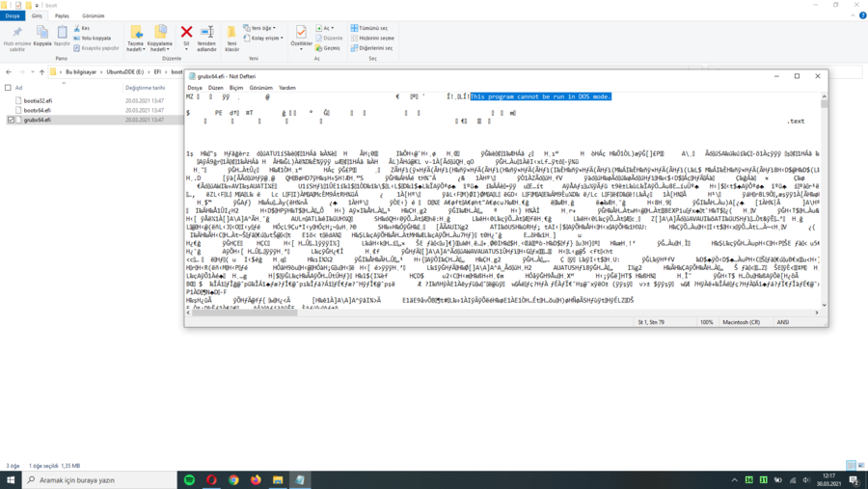Click the taskbar search box
This screenshot has height=489, width=868.
click(x=99, y=480)
